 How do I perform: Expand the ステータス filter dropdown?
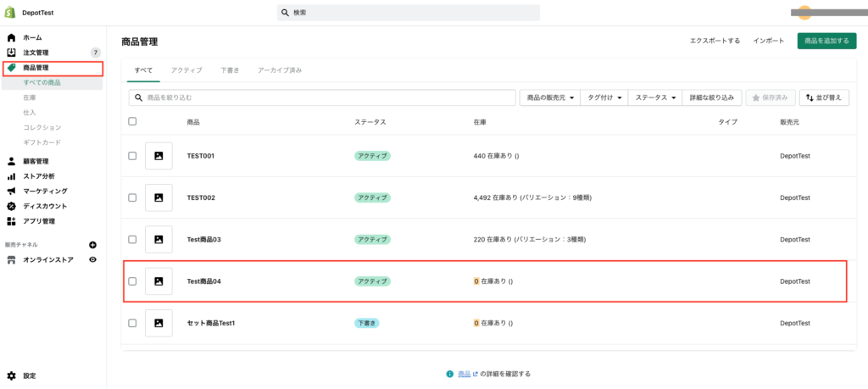coord(655,97)
